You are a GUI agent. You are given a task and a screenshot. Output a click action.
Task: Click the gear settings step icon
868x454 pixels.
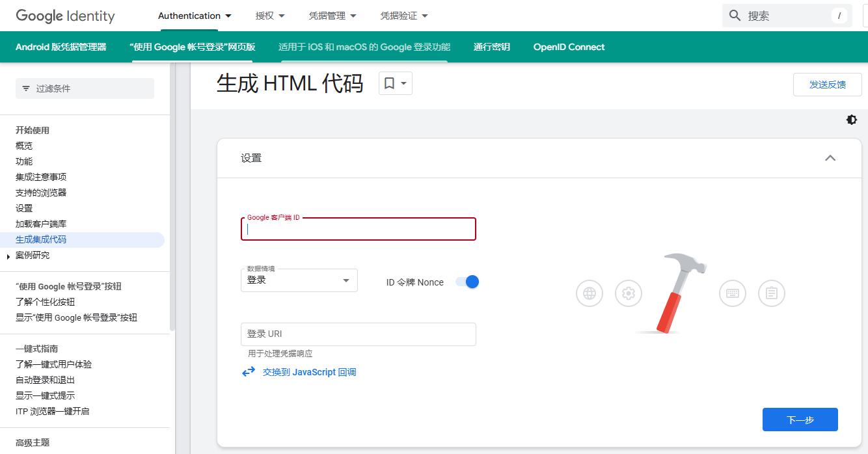[629, 293]
